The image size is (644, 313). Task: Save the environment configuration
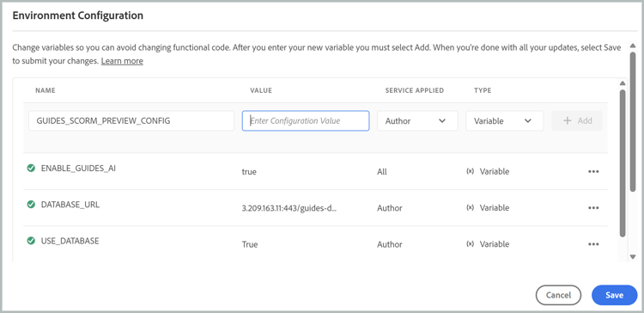pyautogui.click(x=615, y=295)
